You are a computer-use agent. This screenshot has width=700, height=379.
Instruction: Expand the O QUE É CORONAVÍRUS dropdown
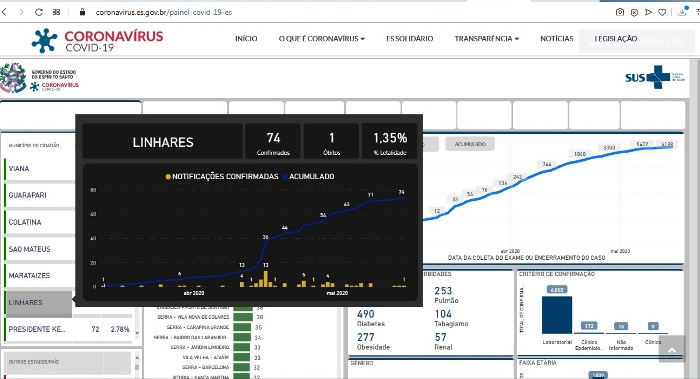point(321,39)
